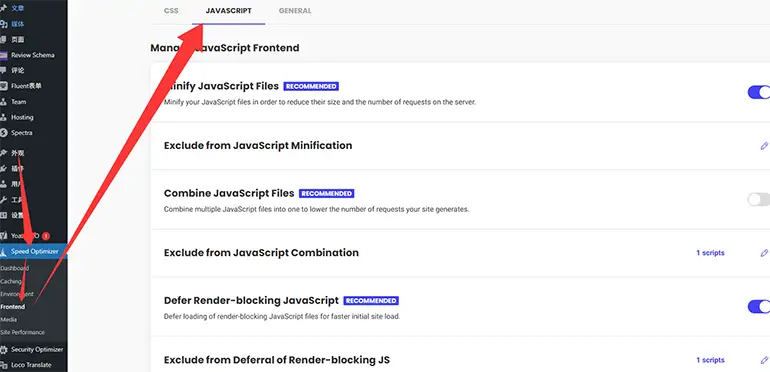Open the Spectra menu label
Image resolution: width=770 pixels, height=372 pixels.
22,133
